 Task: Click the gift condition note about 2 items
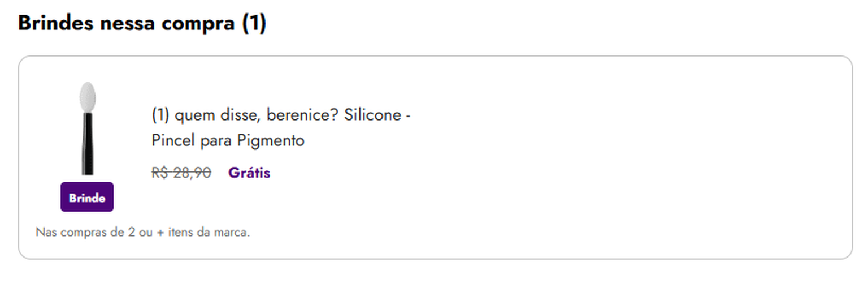pyautogui.click(x=142, y=232)
